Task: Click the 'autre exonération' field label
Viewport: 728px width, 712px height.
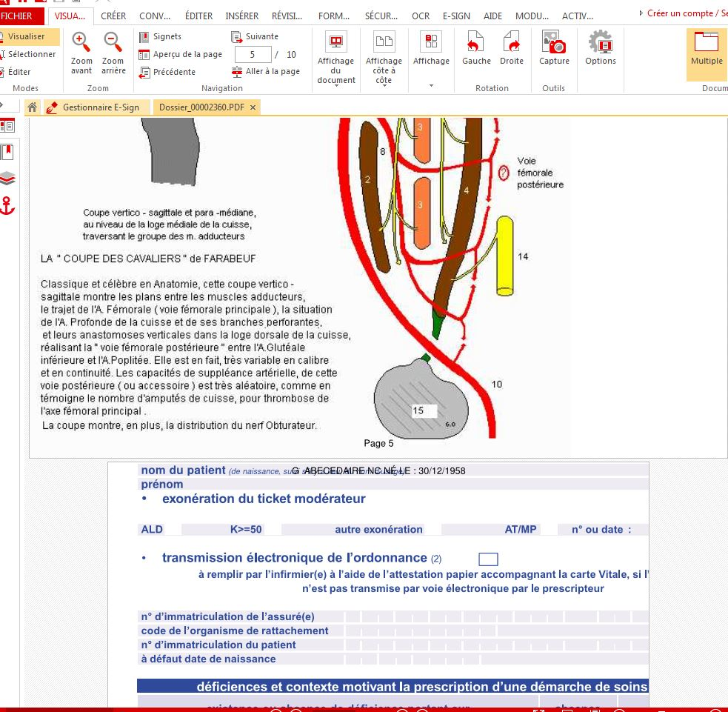Action: (379, 530)
